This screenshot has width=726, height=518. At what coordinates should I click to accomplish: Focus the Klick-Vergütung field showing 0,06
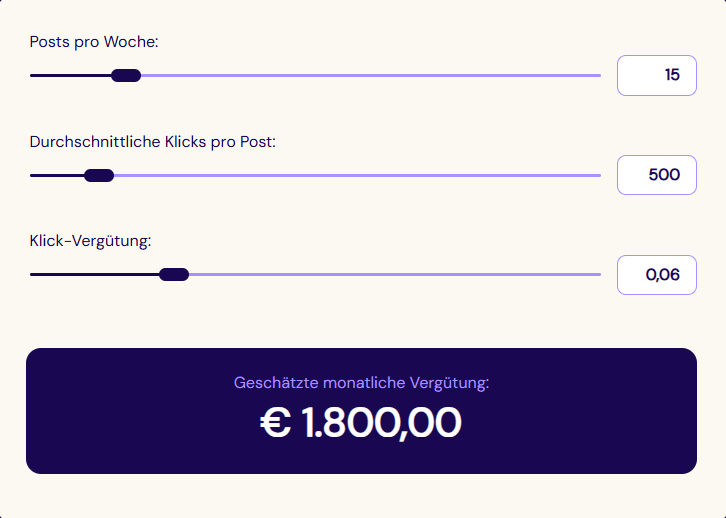coord(656,275)
